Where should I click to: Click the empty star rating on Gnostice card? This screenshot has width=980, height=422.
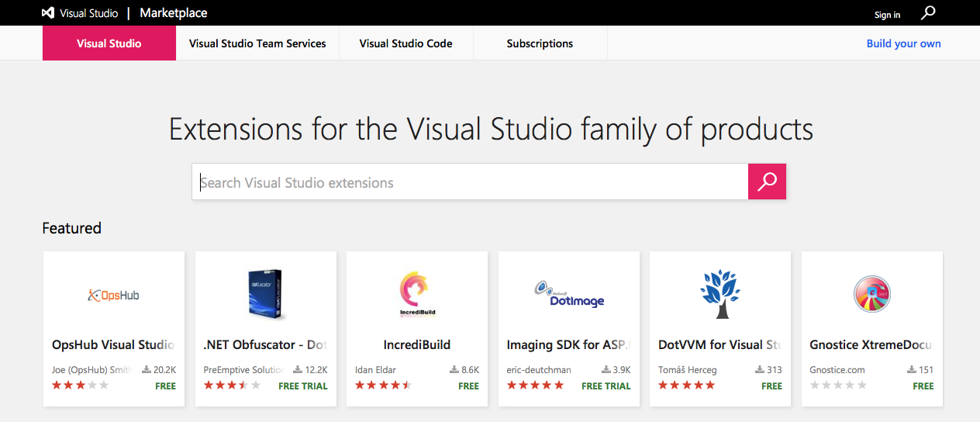click(838, 386)
